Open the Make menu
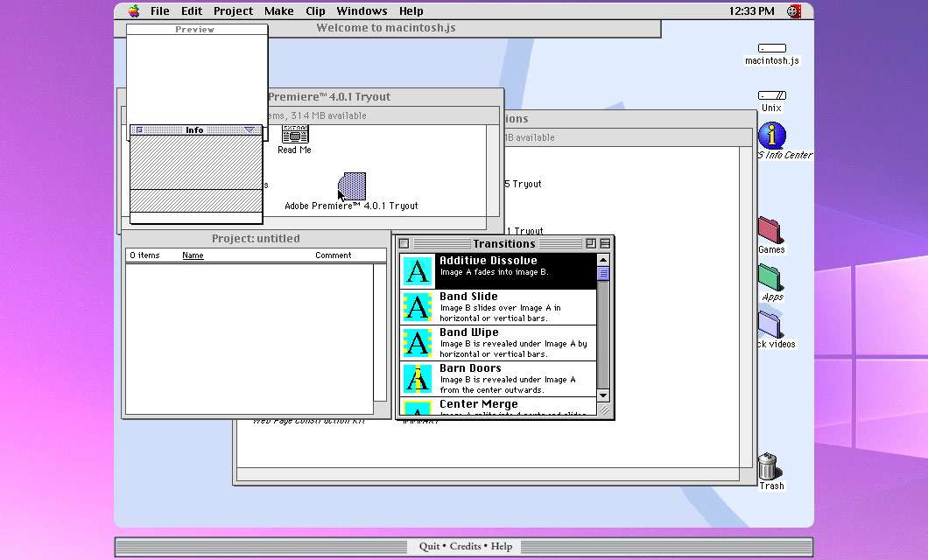 [278, 10]
